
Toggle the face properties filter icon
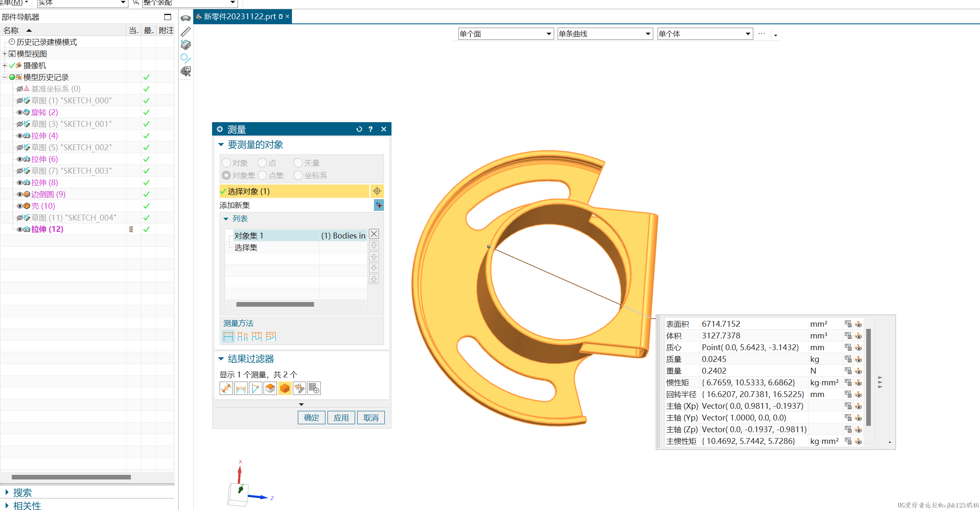[270, 388]
